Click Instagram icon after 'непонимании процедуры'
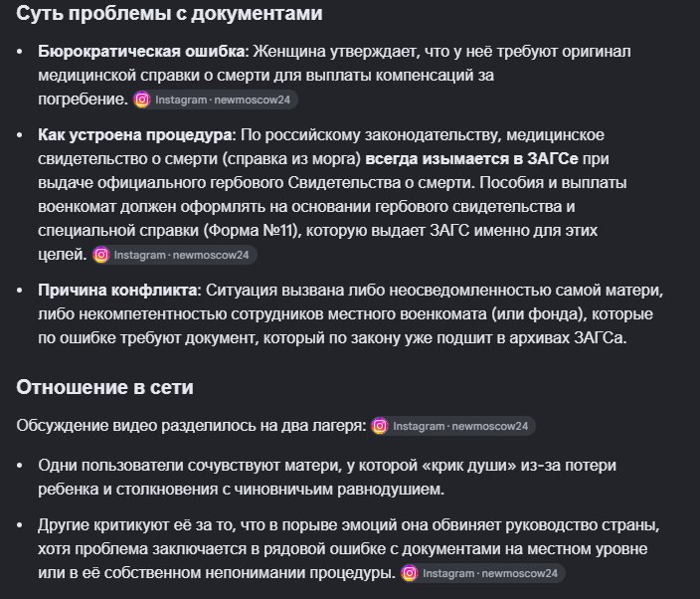This screenshot has height=599, width=700. click(410, 573)
